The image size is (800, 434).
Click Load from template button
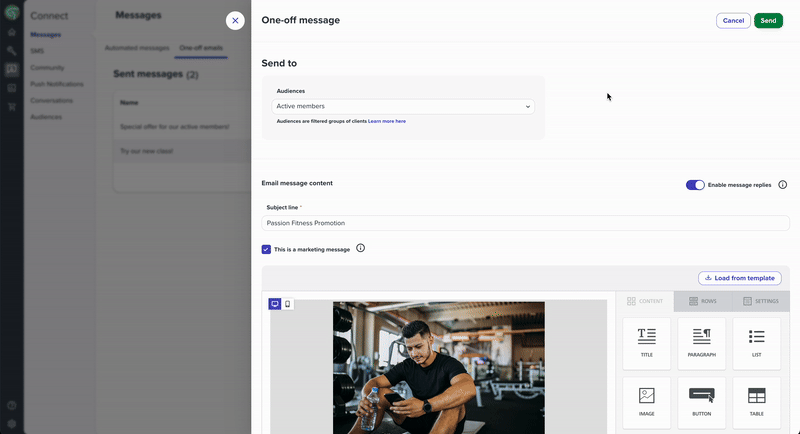740,278
